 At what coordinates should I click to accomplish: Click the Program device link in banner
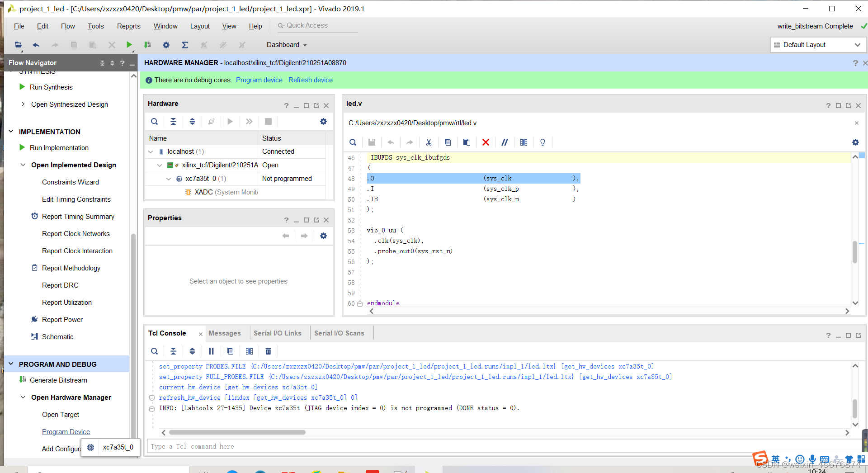click(259, 80)
